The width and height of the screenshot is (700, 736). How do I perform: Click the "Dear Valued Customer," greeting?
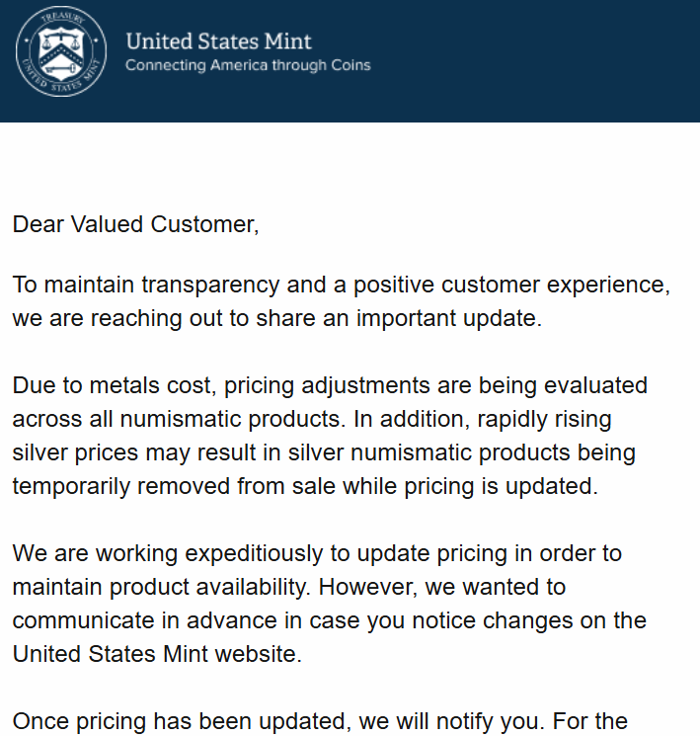[135, 224]
